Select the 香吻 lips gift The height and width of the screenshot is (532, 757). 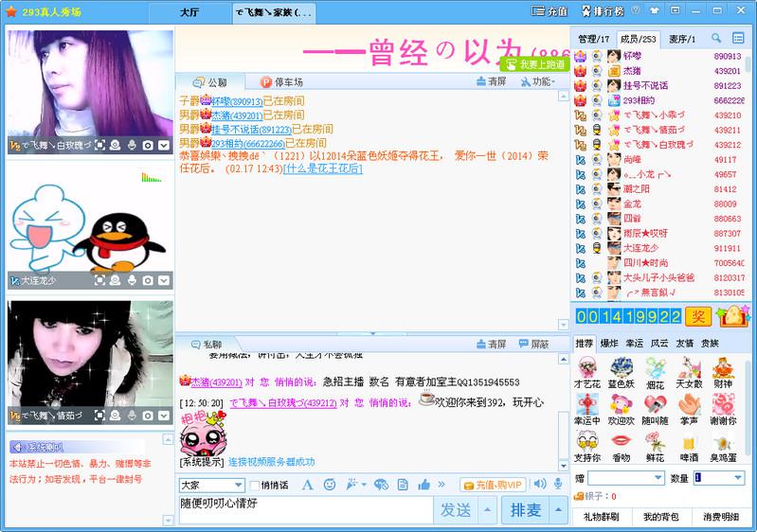pos(621,447)
